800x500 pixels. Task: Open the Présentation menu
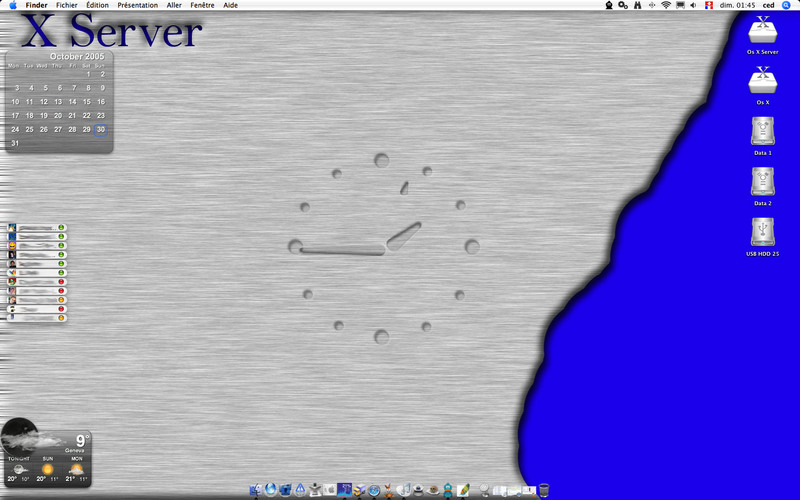point(137,5)
